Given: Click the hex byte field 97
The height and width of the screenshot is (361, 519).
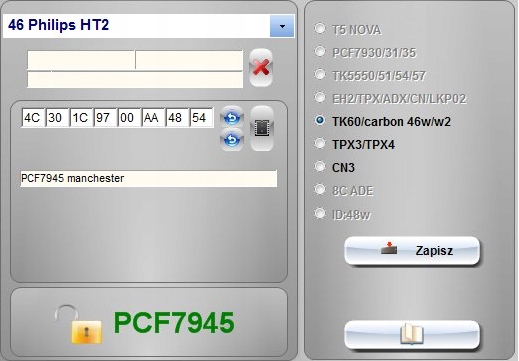Looking at the screenshot, I should (x=105, y=117).
